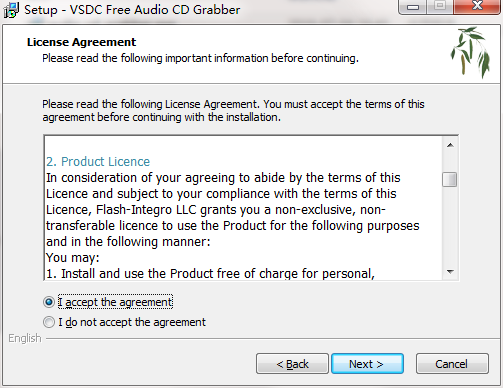This screenshot has height=388, width=503.
Task: Minimize the setup window
Action: (x=413, y=7)
